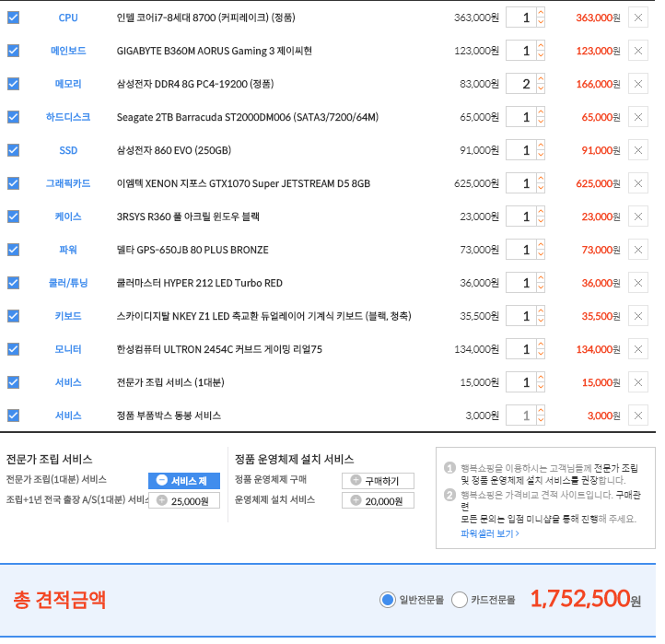Click the 델타 GPS-650JB product name
This screenshot has height=644, width=665.
(x=192, y=250)
